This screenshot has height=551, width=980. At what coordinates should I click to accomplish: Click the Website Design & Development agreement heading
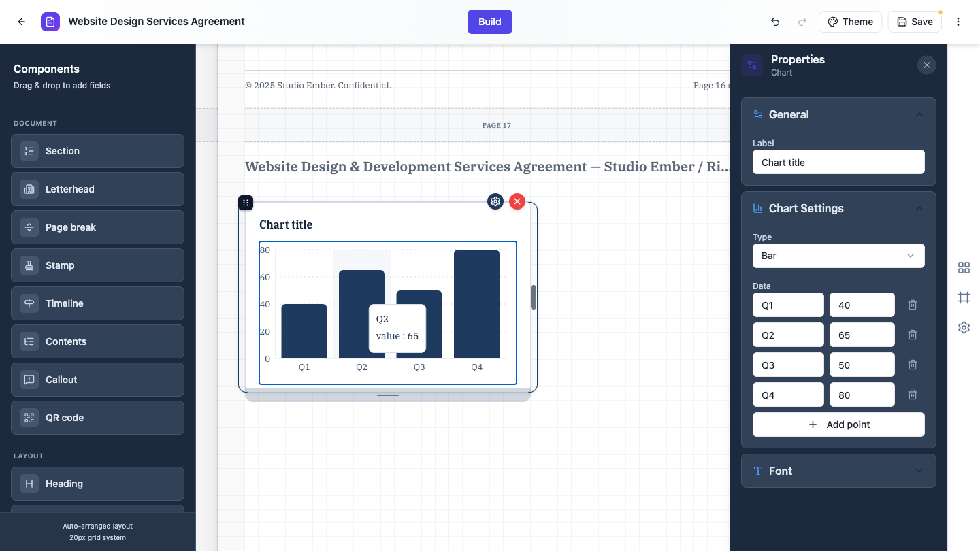pyautogui.click(x=487, y=167)
